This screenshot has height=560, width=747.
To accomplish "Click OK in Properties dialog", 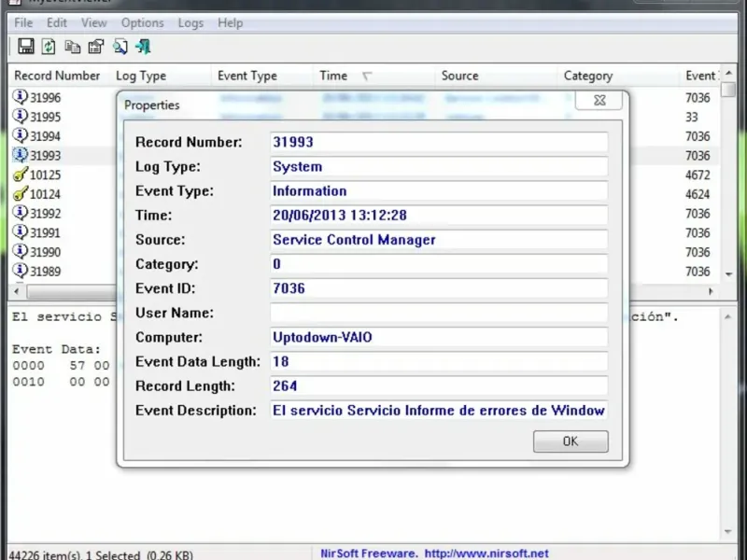I will click(x=571, y=441).
